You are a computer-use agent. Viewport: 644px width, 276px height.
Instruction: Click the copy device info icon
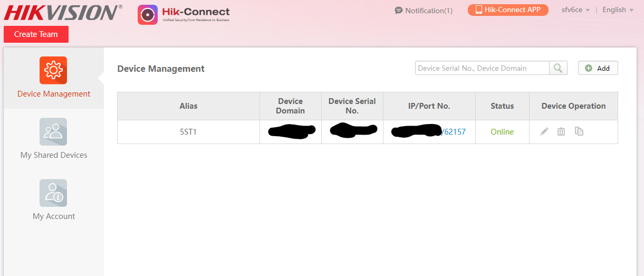coord(579,131)
